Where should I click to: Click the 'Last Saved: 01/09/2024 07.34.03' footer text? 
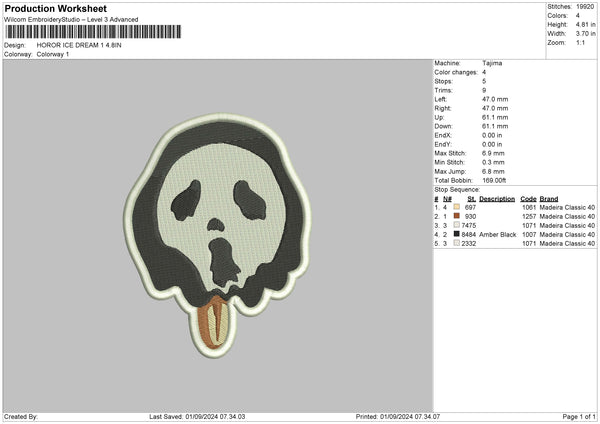197,417
